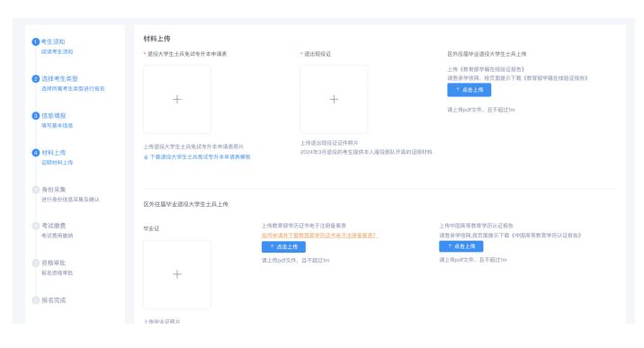Click the 上传中国高等教育学历认证报告 label

[x=476, y=226]
